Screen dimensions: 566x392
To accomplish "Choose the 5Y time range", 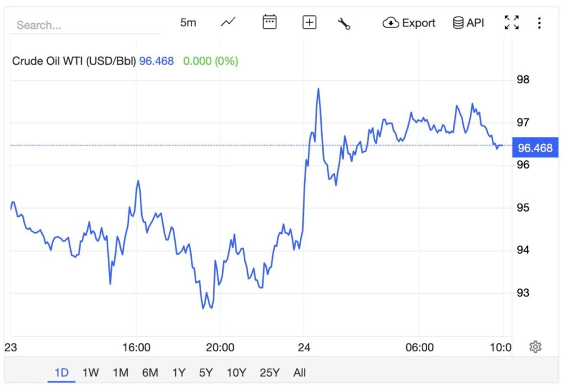I will (x=206, y=373).
